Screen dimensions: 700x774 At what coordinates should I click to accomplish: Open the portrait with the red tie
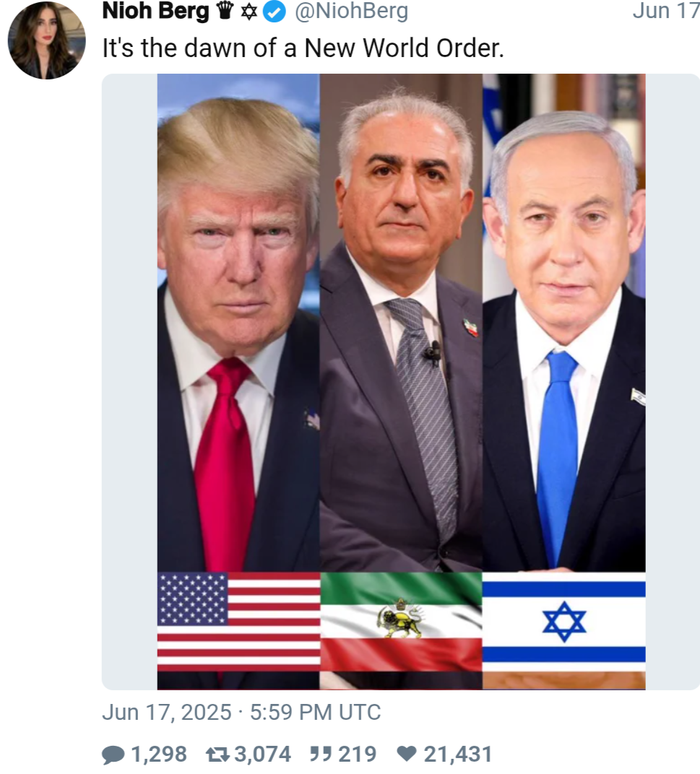click(x=238, y=323)
